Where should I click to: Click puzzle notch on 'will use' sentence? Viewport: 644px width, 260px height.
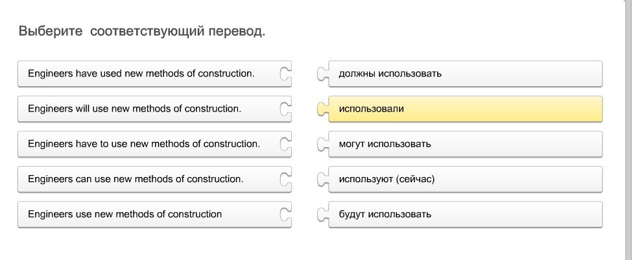[285, 109]
